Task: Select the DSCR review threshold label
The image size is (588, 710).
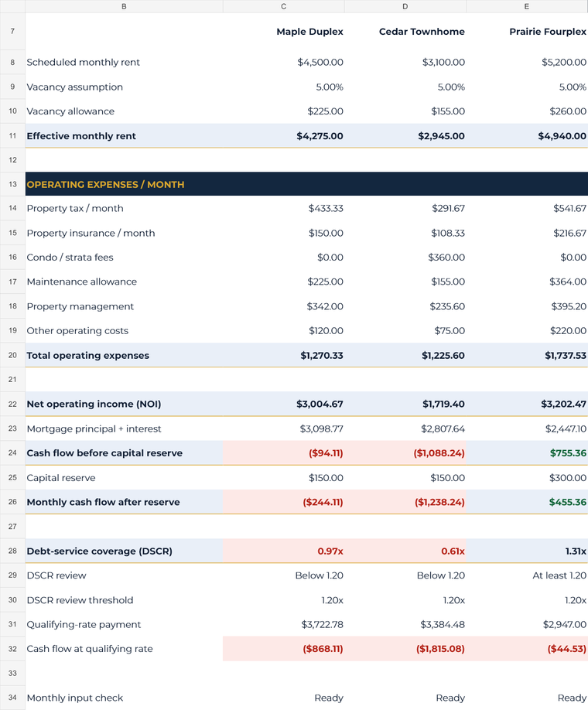Action: [x=80, y=600]
